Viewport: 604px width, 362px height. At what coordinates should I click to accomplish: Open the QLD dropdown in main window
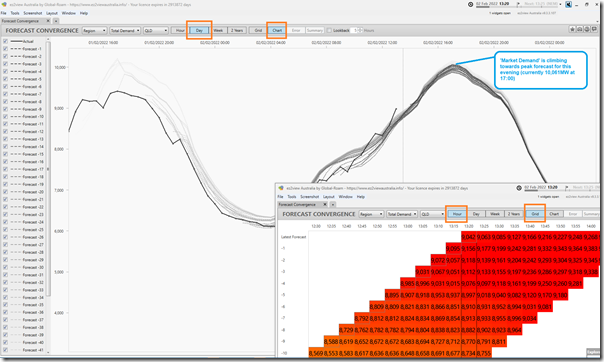tap(156, 30)
